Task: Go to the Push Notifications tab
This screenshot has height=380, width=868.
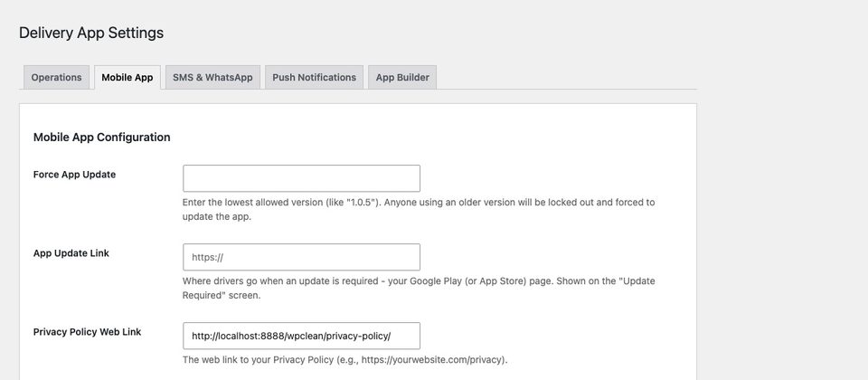Action: tap(314, 78)
